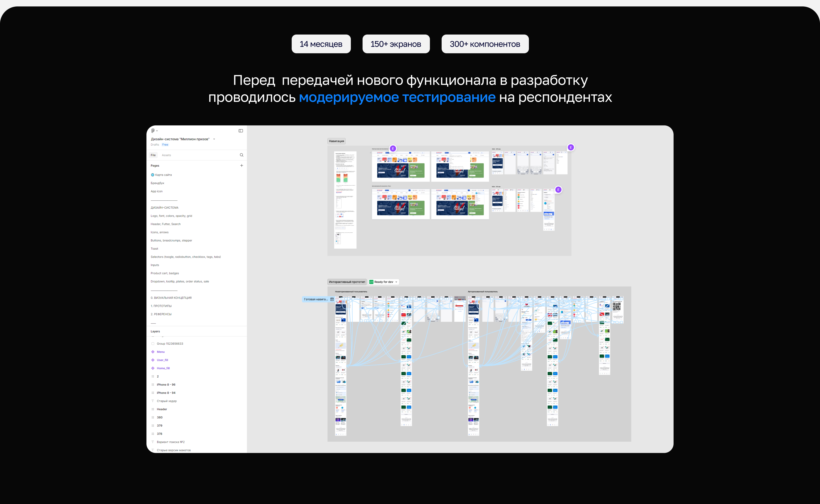
Task: Click the Menu component layer icon
Action: [153, 352]
